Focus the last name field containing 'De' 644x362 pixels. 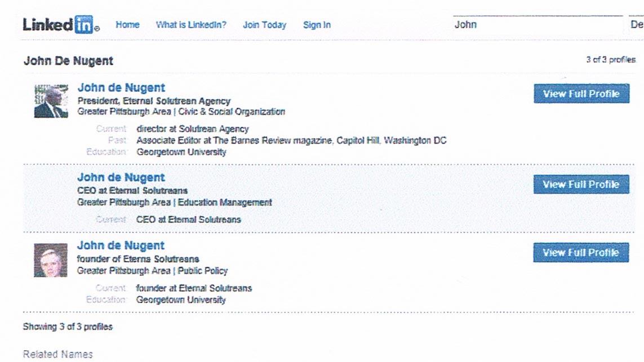636,25
